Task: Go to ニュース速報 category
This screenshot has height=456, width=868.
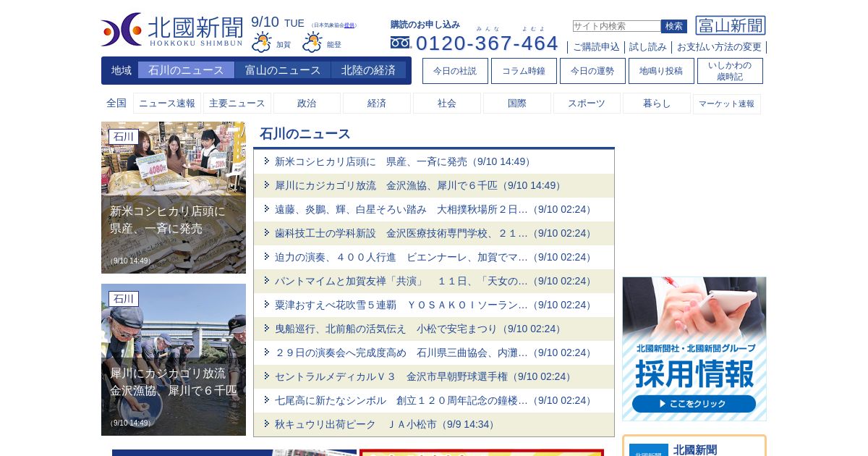Action: click(x=167, y=104)
